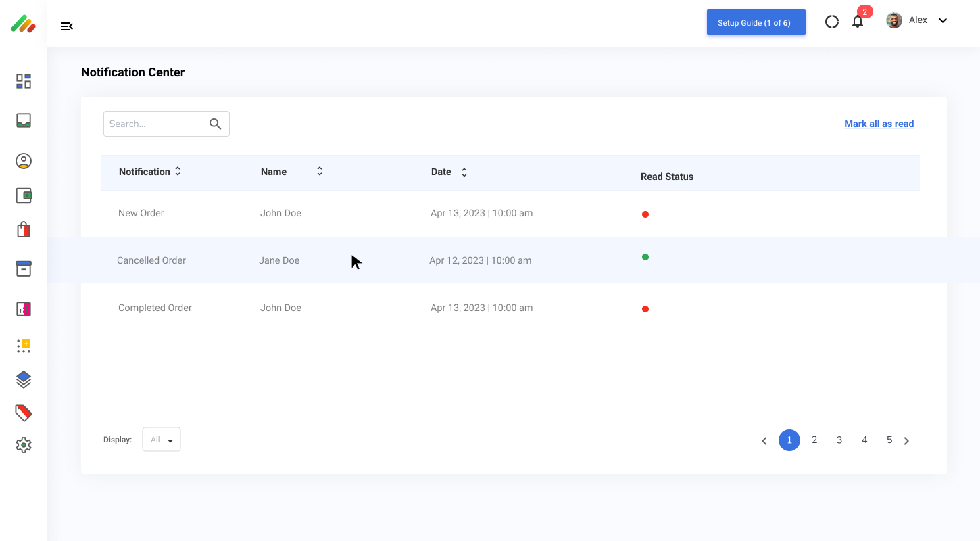The width and height of the screenshot is (980, 541).
Task: Collapse the sidebar menu toggle
Action: tap(66, 26)
